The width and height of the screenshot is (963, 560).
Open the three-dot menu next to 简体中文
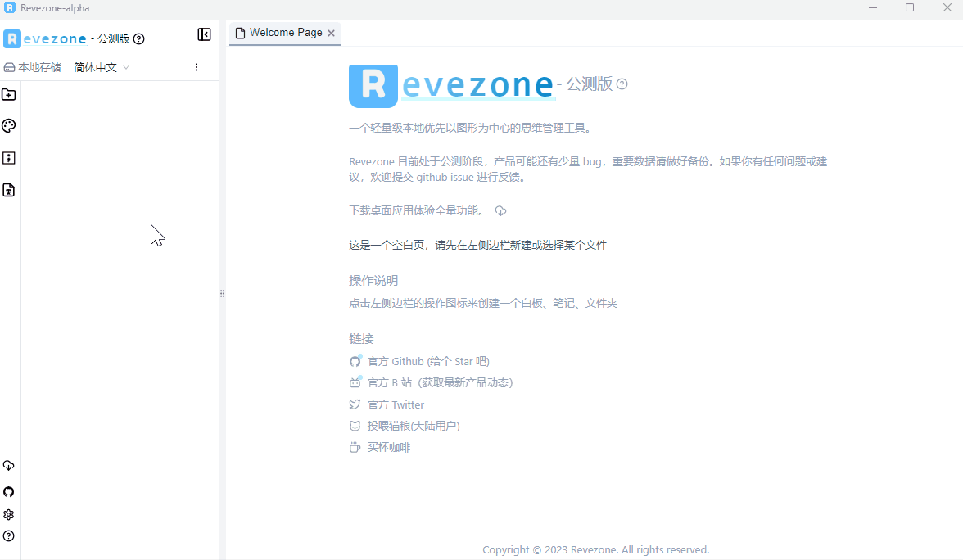coord(197,66)
